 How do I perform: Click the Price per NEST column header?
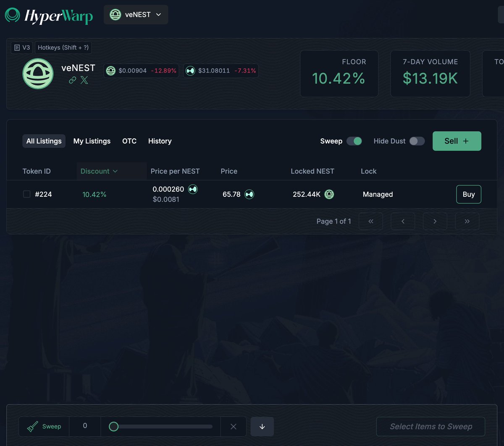click(x=175, y=171)
